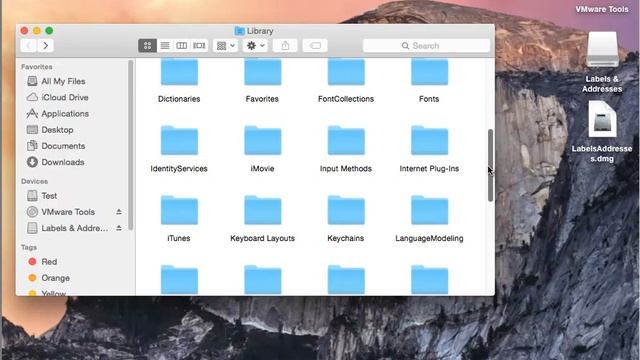Switch to list view
Viewport: 640px width, 360px height.
click(165, 46)
